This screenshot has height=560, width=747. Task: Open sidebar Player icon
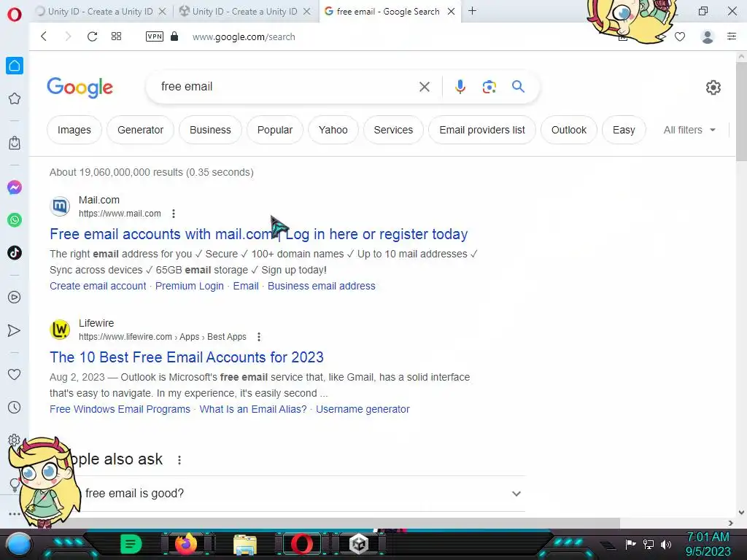[x=15, y=297]
